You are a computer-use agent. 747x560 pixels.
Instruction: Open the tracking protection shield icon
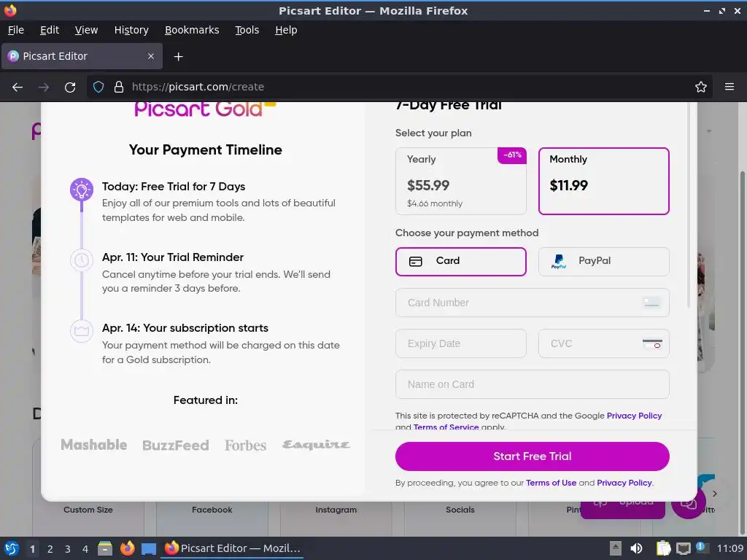click(98, 87)
